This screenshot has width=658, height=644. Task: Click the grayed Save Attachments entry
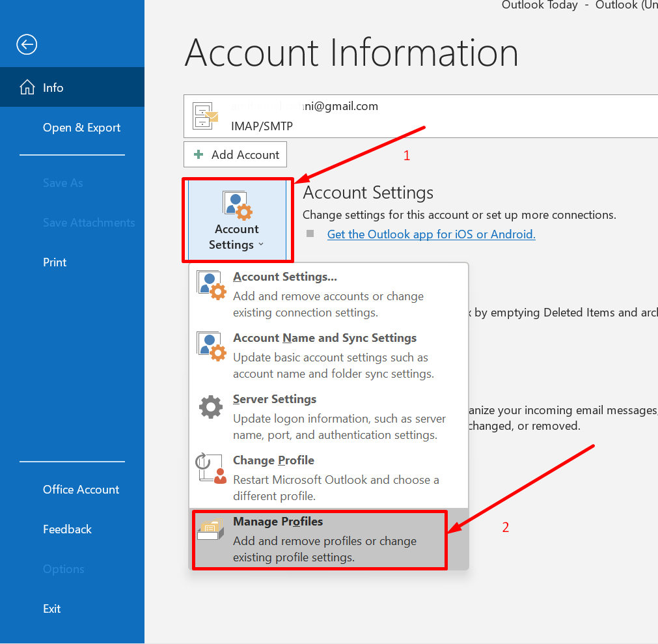[89, 223]
